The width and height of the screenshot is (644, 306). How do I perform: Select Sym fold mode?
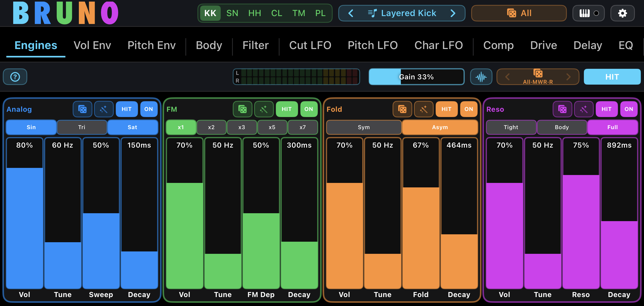coord(364,127)
